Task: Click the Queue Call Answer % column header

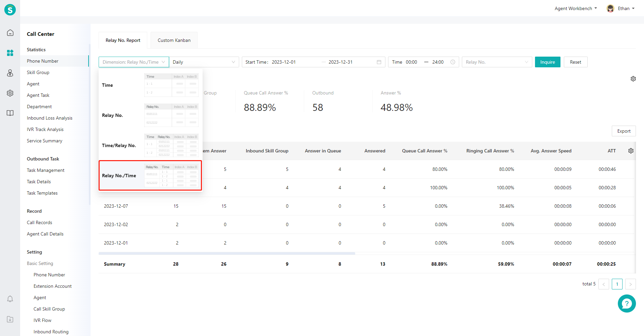Action: pyautogui.click(x=425, y=151)
